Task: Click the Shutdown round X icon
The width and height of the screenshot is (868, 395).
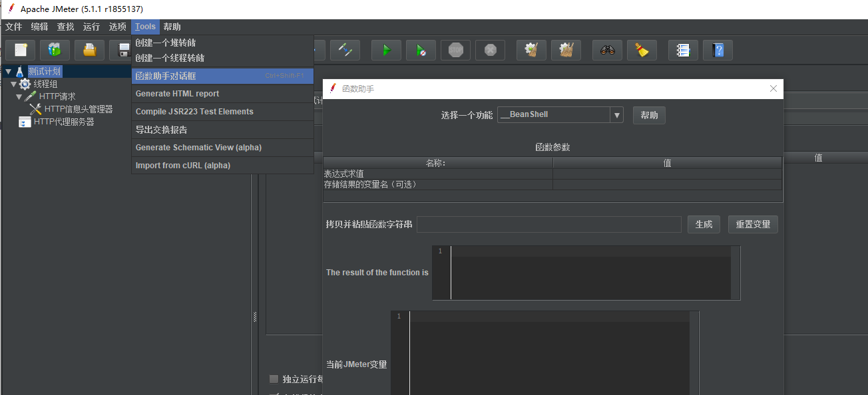Action: [x=490, y=50]
